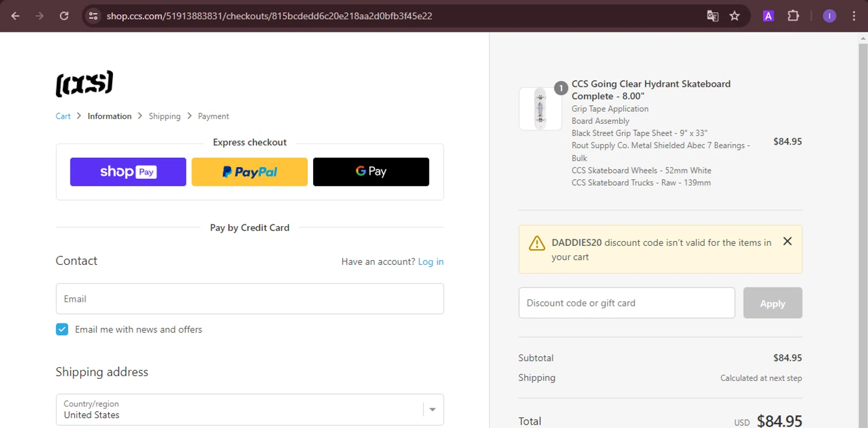Check out with Google Pay

[371, 172]
